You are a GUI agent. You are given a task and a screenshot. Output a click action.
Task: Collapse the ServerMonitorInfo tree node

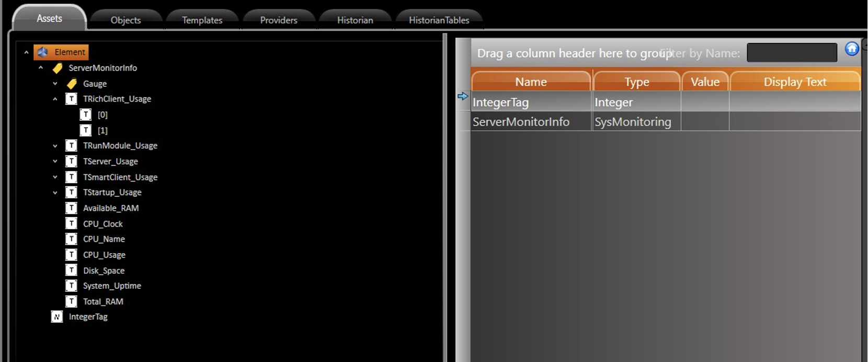(x=41, y=68)
